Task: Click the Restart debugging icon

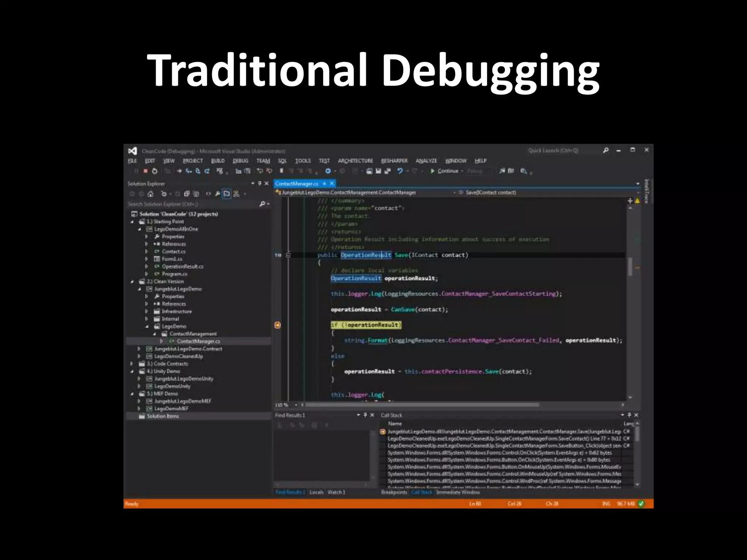Action: [x=155, y=171]
